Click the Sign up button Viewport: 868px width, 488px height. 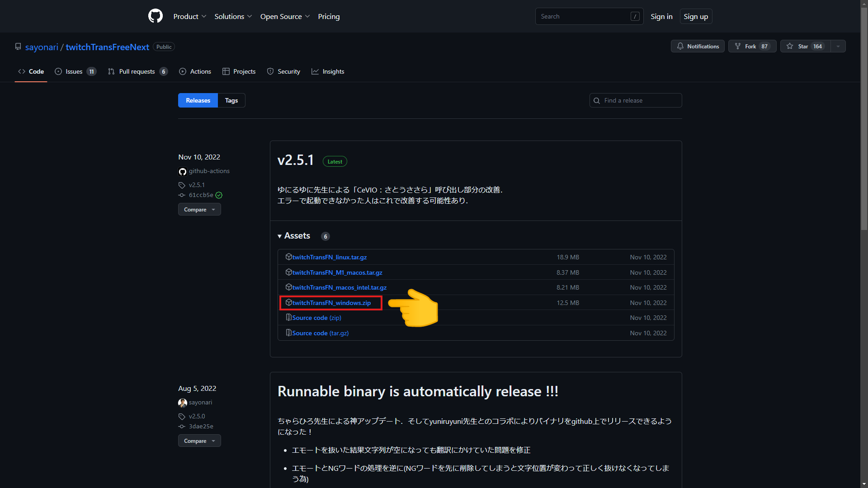pos(696,16)
